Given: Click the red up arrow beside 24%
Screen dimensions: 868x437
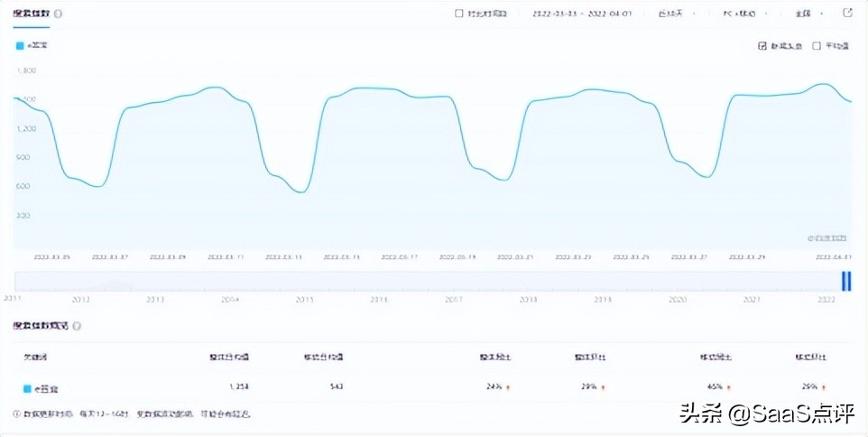Looking at the screenshot, I should (508, 387).
